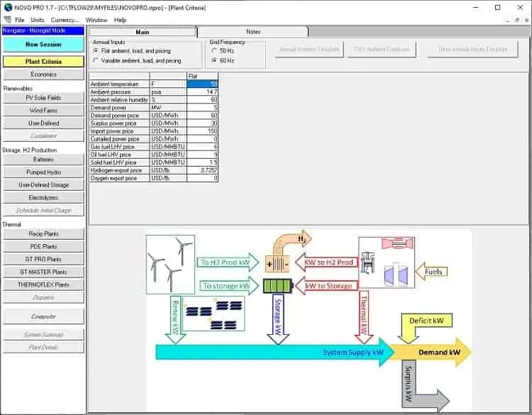Click the 'Surplus power price' row label
This screenshot has height=415, width=532.
[113, 123]
